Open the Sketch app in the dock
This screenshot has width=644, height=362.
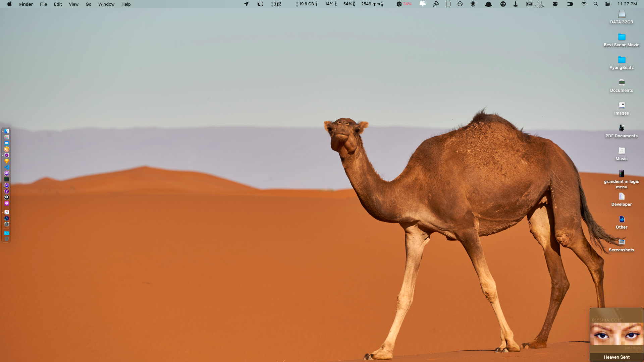[7, 161]
